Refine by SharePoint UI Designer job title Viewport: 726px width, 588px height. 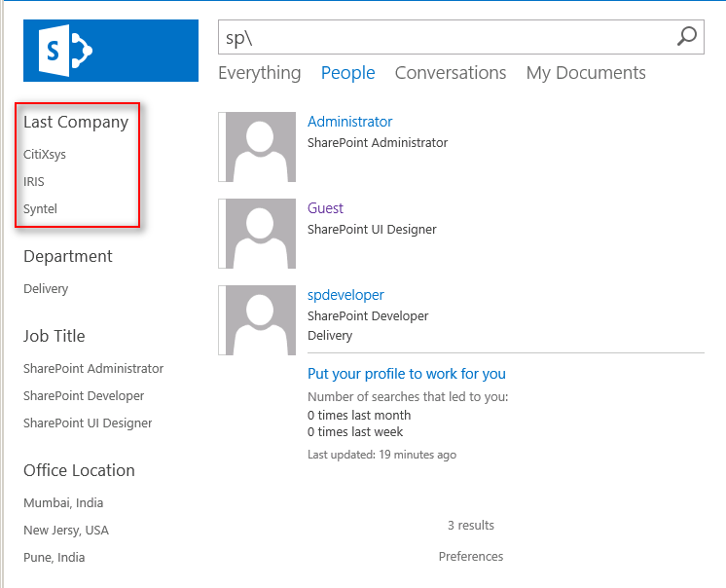[x=88, y=423]
